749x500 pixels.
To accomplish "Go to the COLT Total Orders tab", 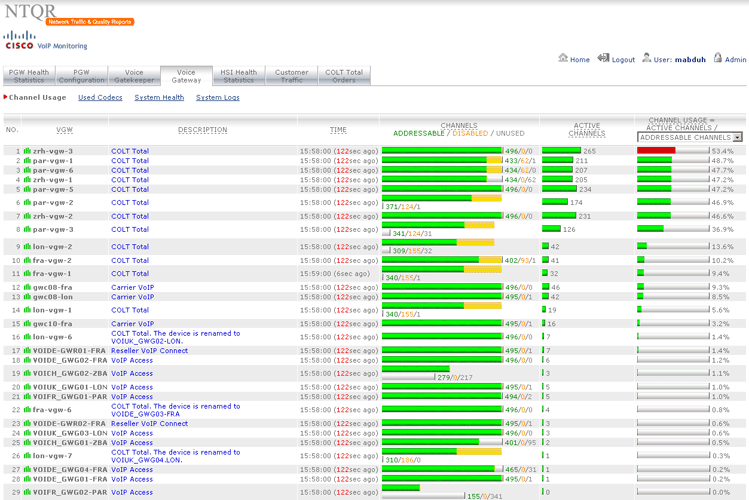I will point(344,76).
